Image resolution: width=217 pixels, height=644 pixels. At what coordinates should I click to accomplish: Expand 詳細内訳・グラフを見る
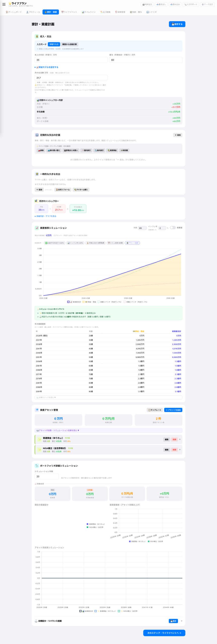(x=46, y=216)
